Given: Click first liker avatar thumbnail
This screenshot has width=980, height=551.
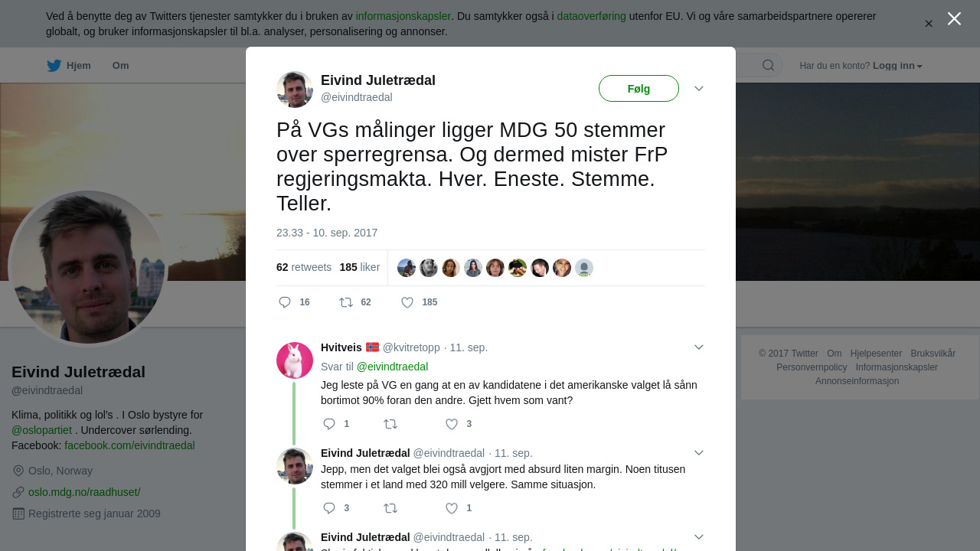Looking at the screenshot, I should point(407,268).
